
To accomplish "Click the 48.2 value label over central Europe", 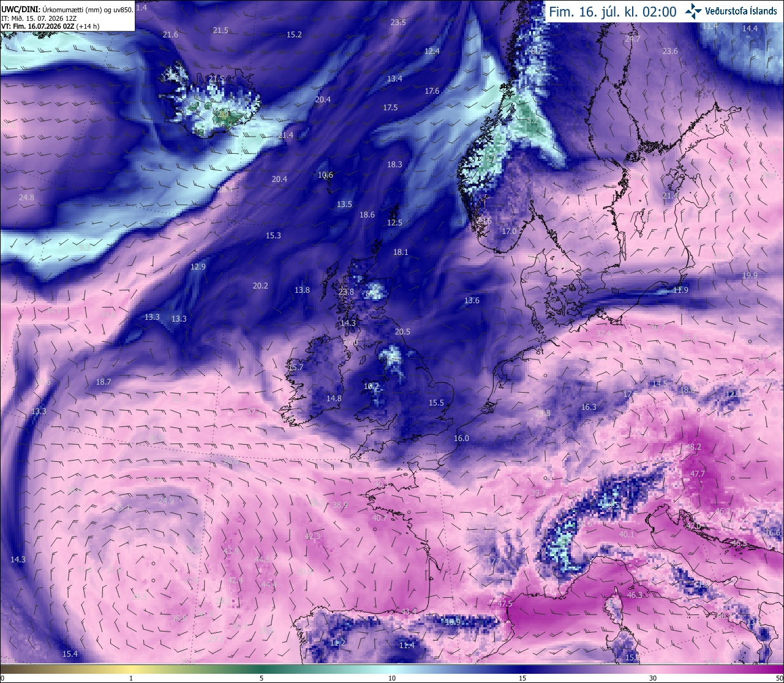I will tap(693, 447).
